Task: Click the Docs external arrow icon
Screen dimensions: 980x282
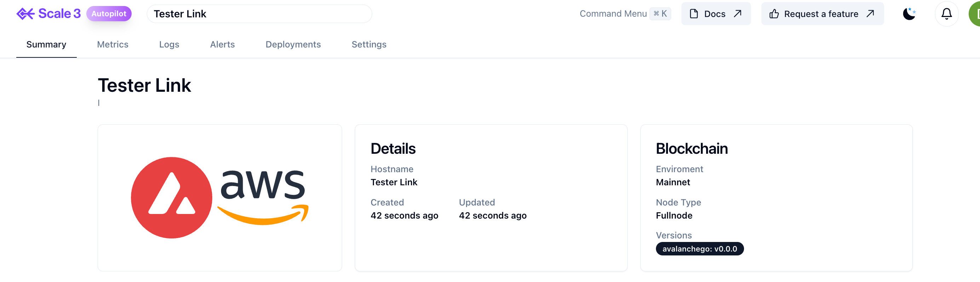Action: click(737, 14)
